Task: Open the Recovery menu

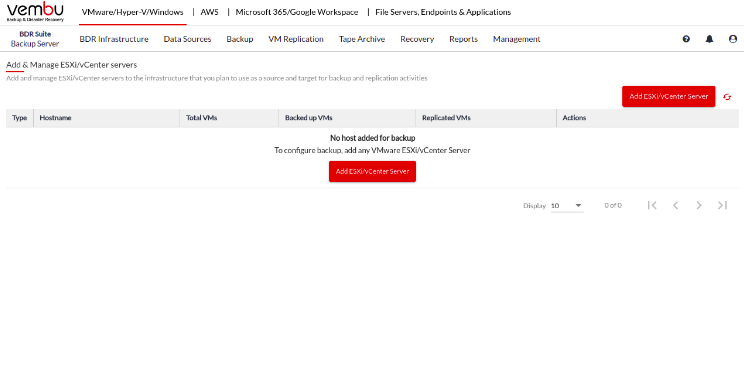Action: [x=417, y=39]
